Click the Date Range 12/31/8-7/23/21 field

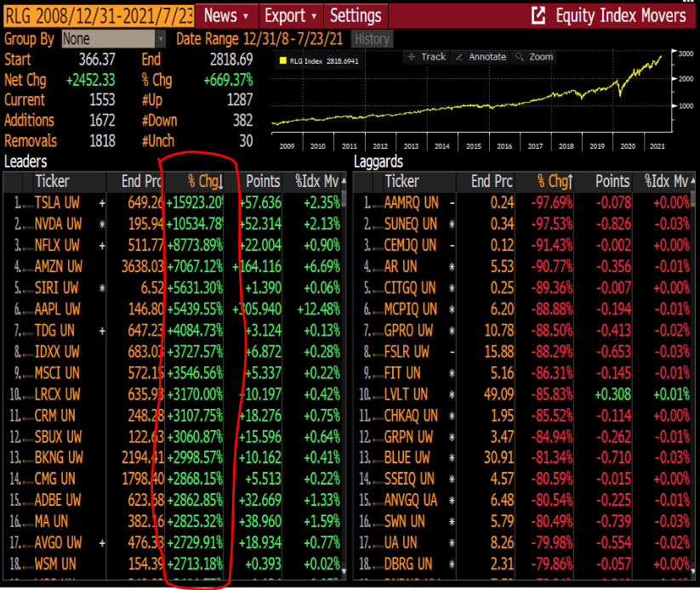[x=293, y=39]
